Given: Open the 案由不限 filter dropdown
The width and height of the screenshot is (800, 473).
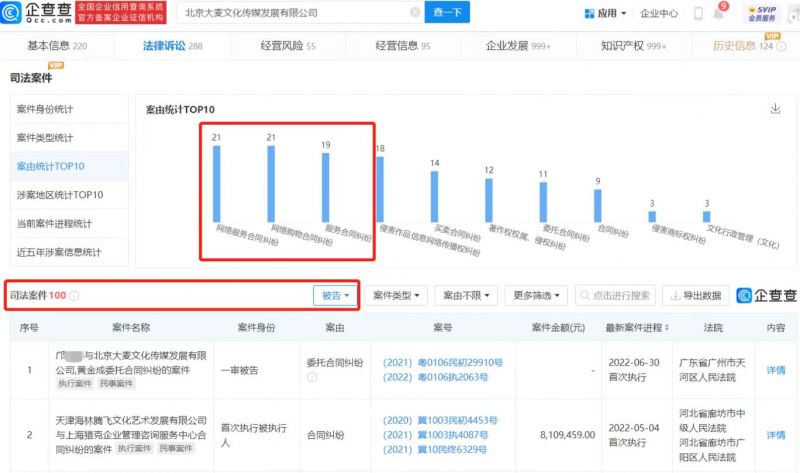Looking at the screenshot, I should pos(466,295).
